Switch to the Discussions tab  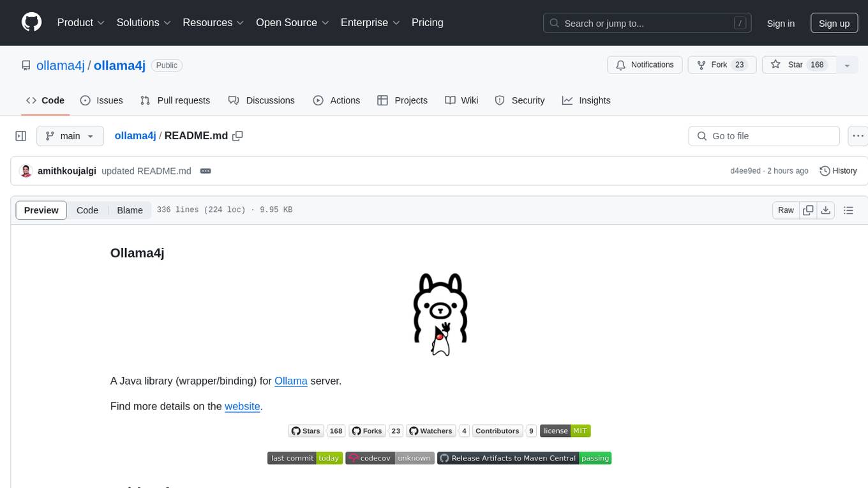pos(261,100)
